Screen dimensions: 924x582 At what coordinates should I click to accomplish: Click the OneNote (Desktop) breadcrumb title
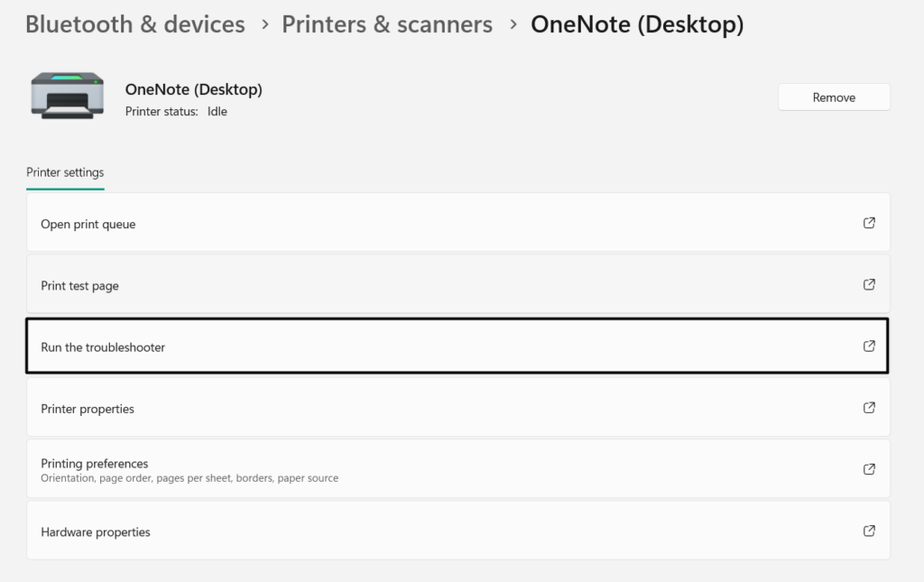pyautogui.click(x=637, y=24)
